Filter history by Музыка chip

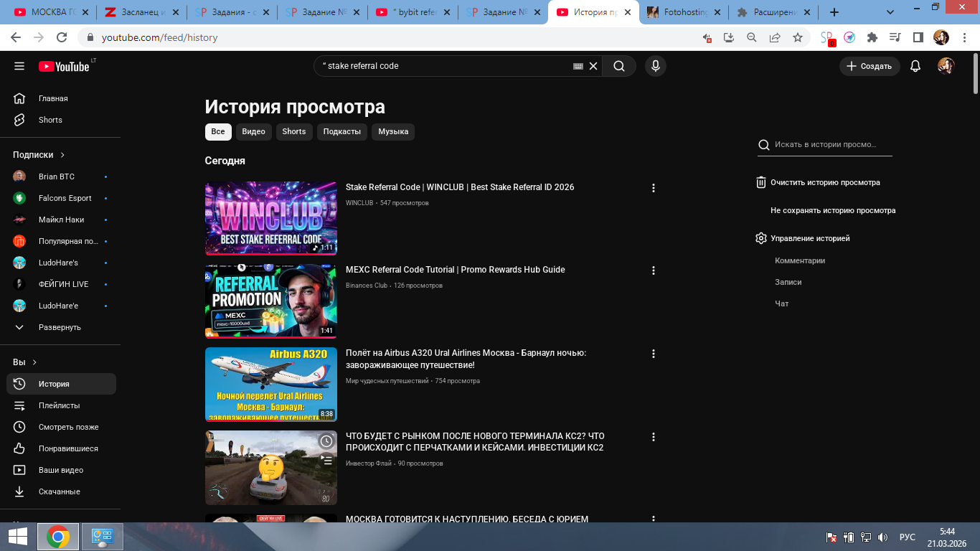(x=393, y=131)
